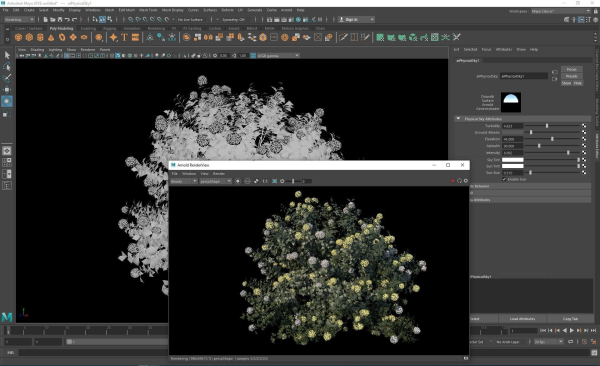Select the Lasso selection tool
The width and height of the screenshot is (600, 366).
pos(7,67)
